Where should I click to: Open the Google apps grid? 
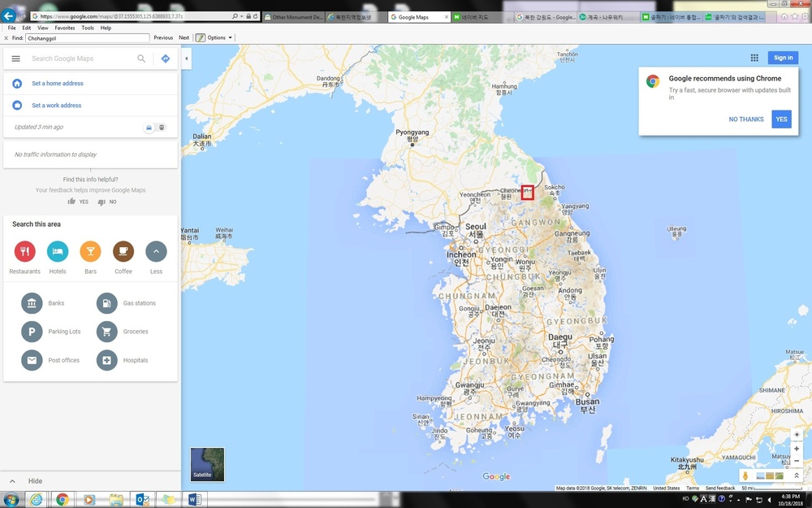754,58
